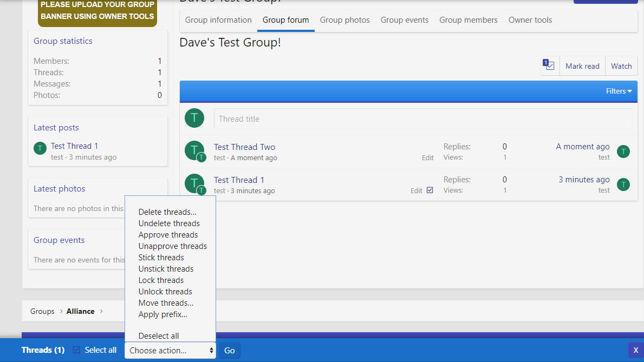
Task: Click the Mark read button
Action: (582, 66)
